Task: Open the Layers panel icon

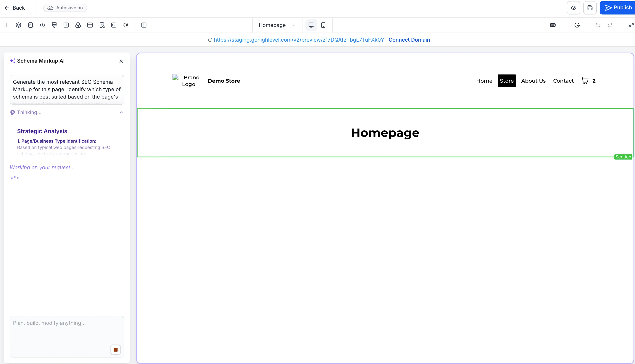Action: pyautogui.click(x=18, y=25)
